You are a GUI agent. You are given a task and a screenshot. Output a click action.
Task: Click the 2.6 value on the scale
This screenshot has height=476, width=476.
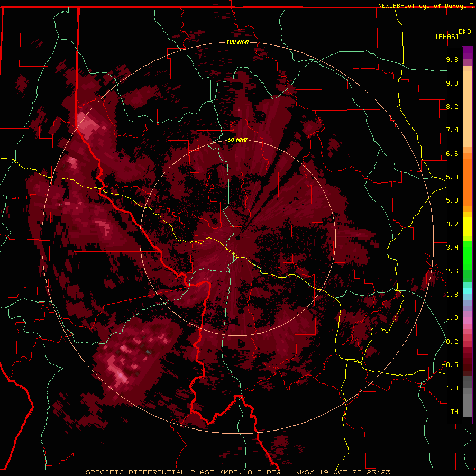[452, 271]
